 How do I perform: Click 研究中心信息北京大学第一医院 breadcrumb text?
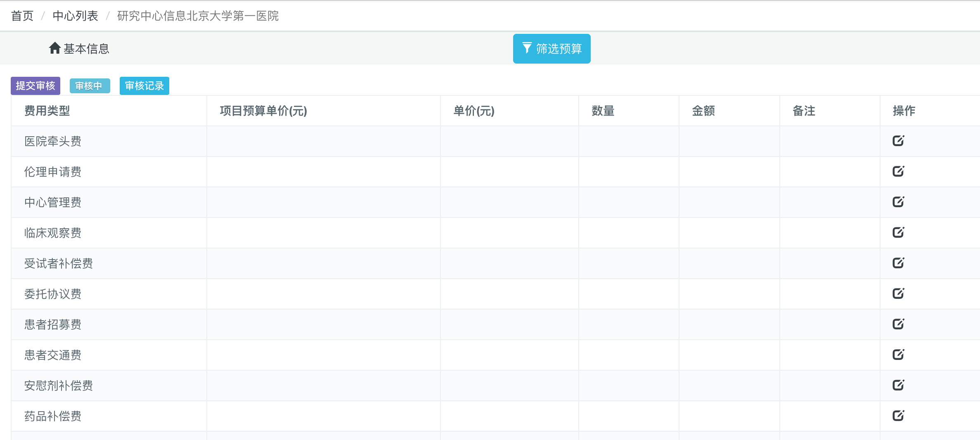(x=198, y=16)
